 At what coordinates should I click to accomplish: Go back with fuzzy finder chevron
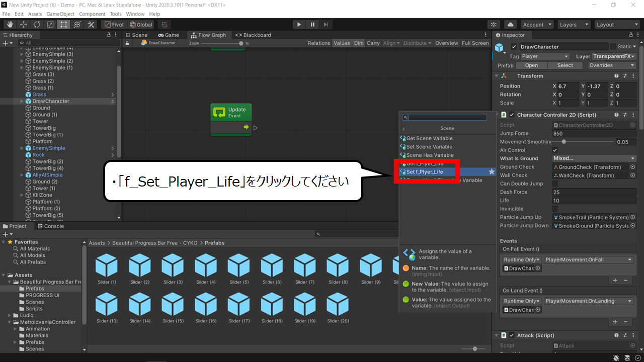point(404,129)
